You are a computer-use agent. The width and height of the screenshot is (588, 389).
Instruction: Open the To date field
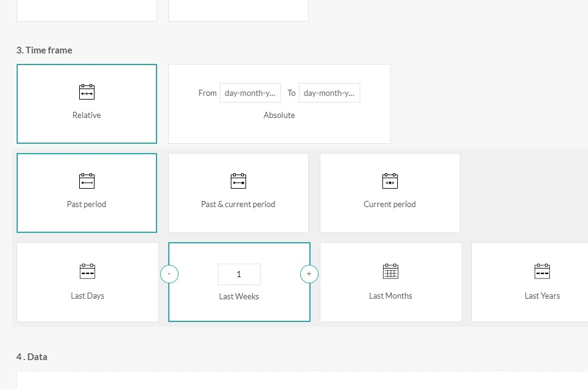click(329, 93)
